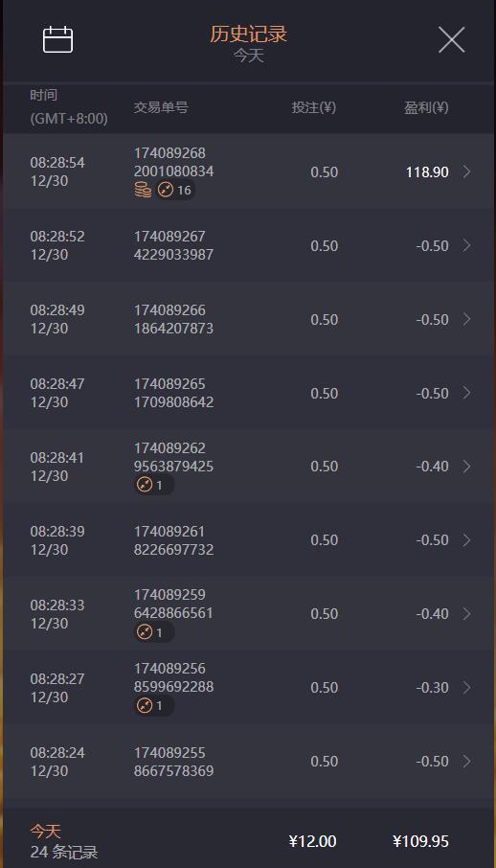
Task: Expand details of the 08:28:52 record
Action: pyautogui.click(x=466, y=245)
